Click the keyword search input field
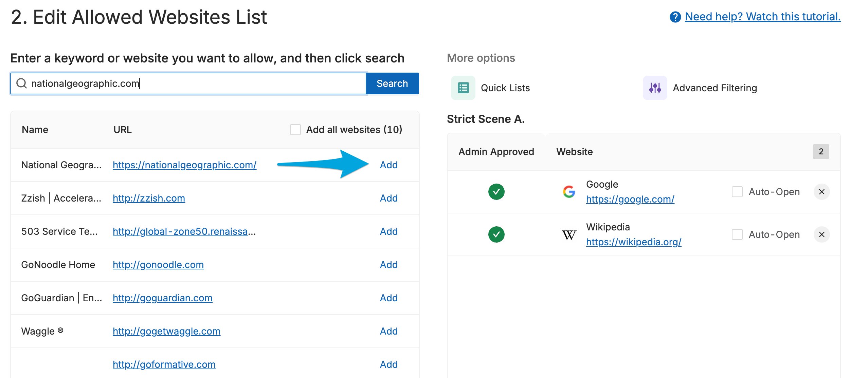Screen dimensions: 868x378 coord(188,83)
